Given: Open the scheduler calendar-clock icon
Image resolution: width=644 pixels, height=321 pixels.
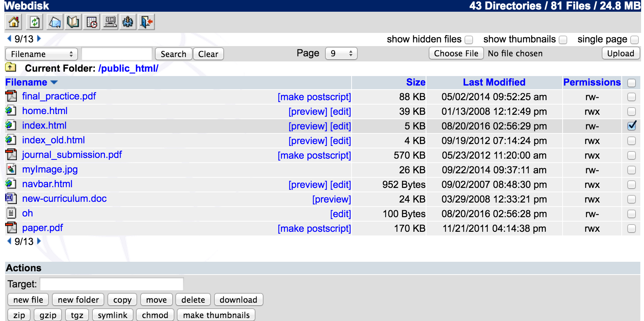Looking at the screenshot, I should [92, 22].
